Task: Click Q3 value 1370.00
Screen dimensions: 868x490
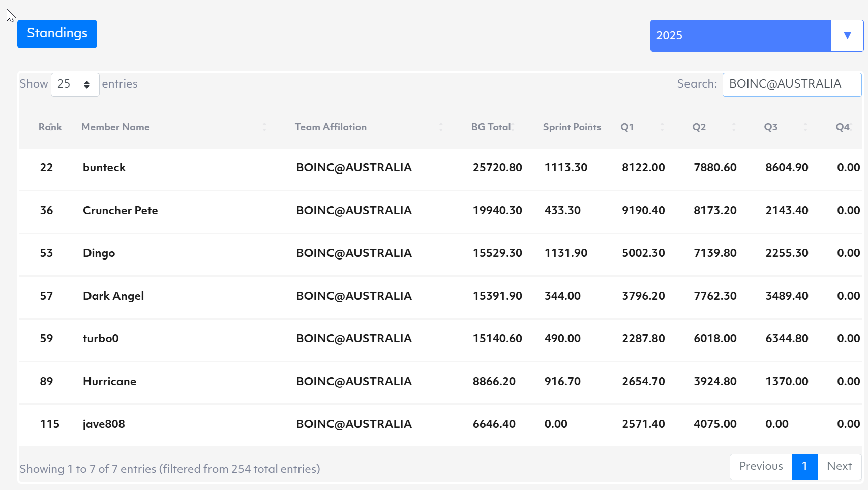Action: (787, 382)
